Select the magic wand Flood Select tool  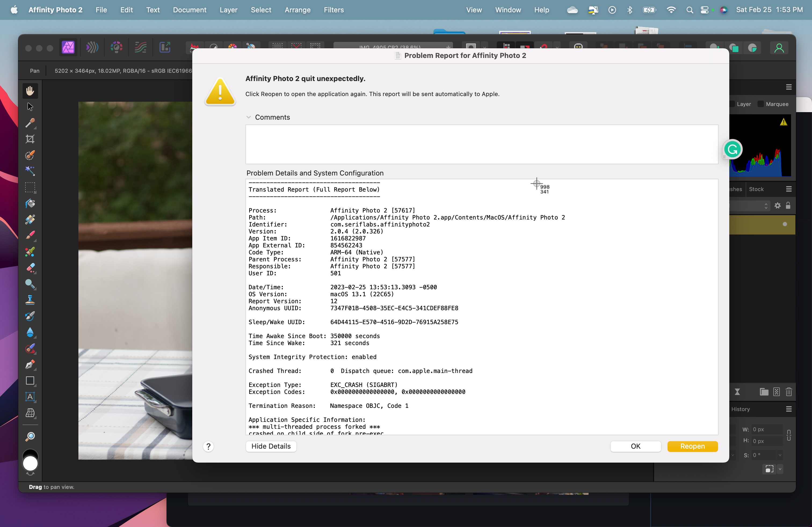coord(30,171)
